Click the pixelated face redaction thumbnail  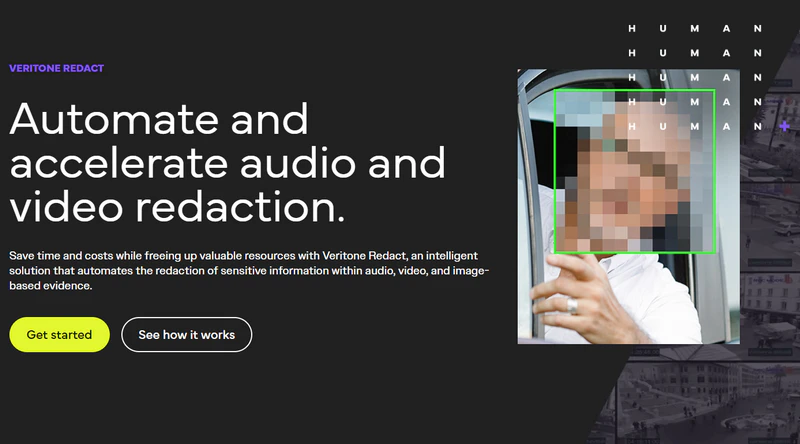tap(629, 206)
